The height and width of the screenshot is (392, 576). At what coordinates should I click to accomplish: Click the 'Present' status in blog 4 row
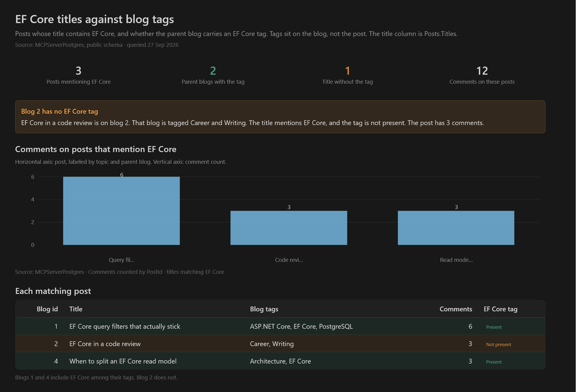pyautogui.click(x=494, y=362)
